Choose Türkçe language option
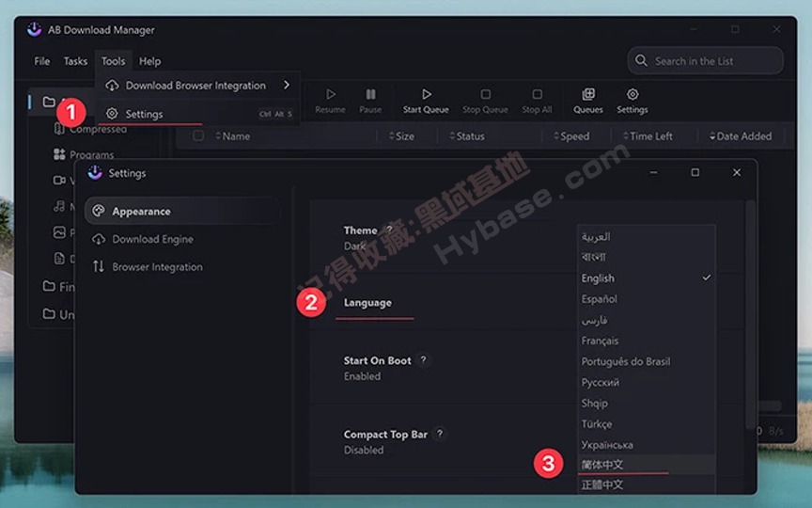 click(x=647, y=423)
